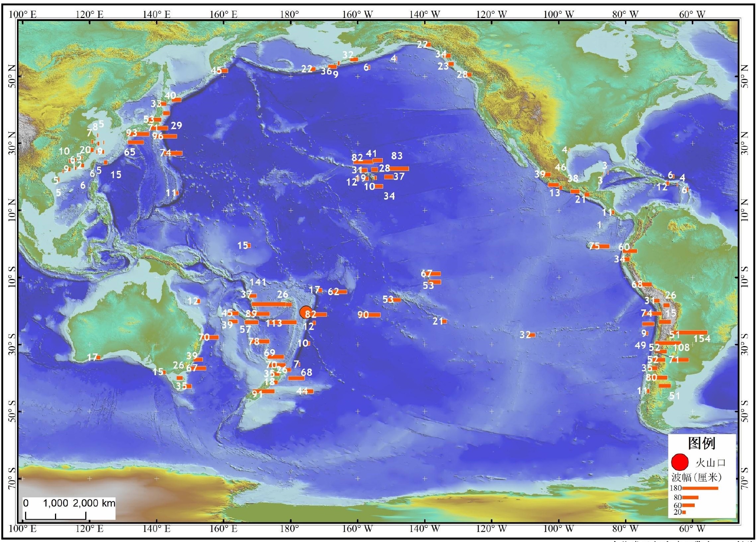The width and height of the screenshot is (756, 542).
Task: Click the red 火山口 circle in the legend
Action: 680,462
